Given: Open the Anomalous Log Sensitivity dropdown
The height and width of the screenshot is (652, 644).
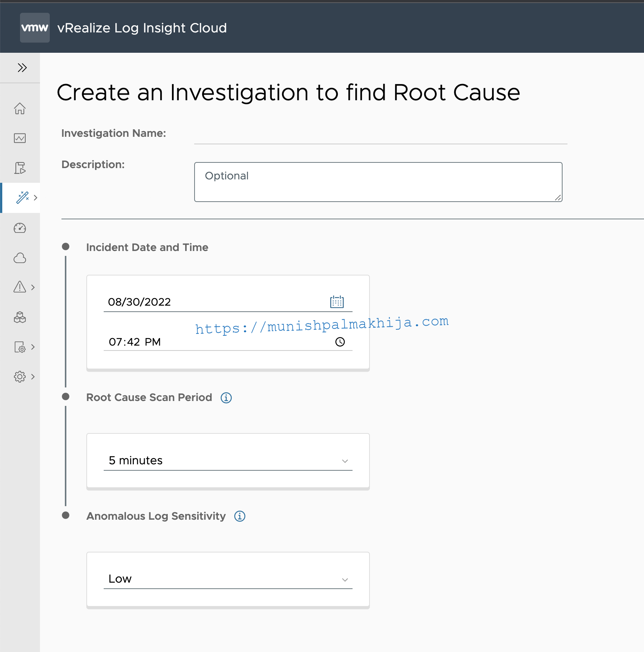Looking at the screenshot, I should (228, 579).
